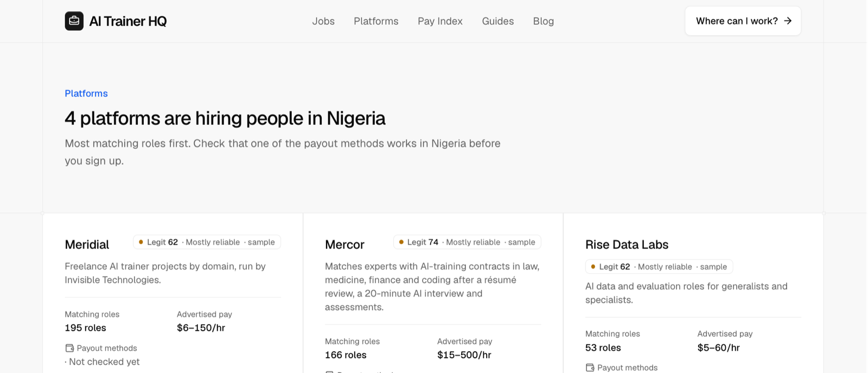This screenshot has width=868, height=373.
Task: Click Mercor's 'Advertised pay' label
Action: (464, 342)
